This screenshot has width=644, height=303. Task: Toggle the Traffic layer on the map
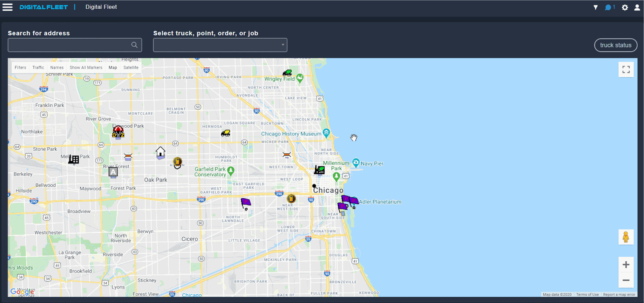pos(38,68)
